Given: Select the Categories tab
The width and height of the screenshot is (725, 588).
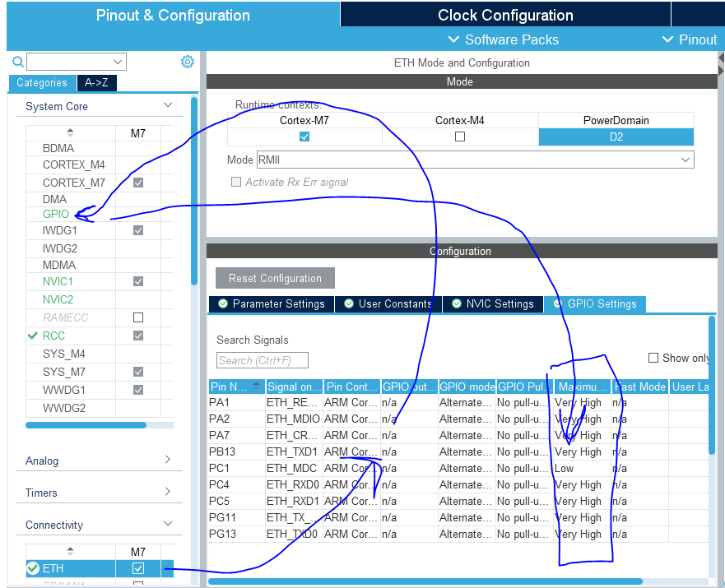Looking at the screenshot, I should pos(42,83).
